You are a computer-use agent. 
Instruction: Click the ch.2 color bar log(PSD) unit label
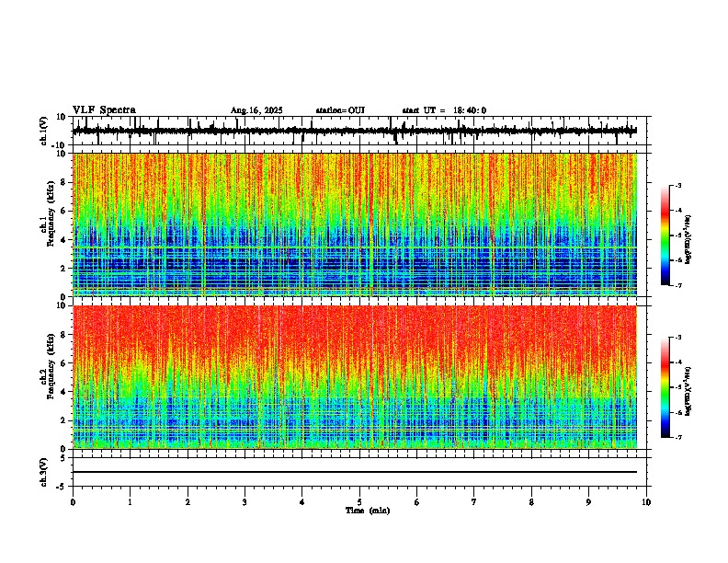click(x=688, y=392)
